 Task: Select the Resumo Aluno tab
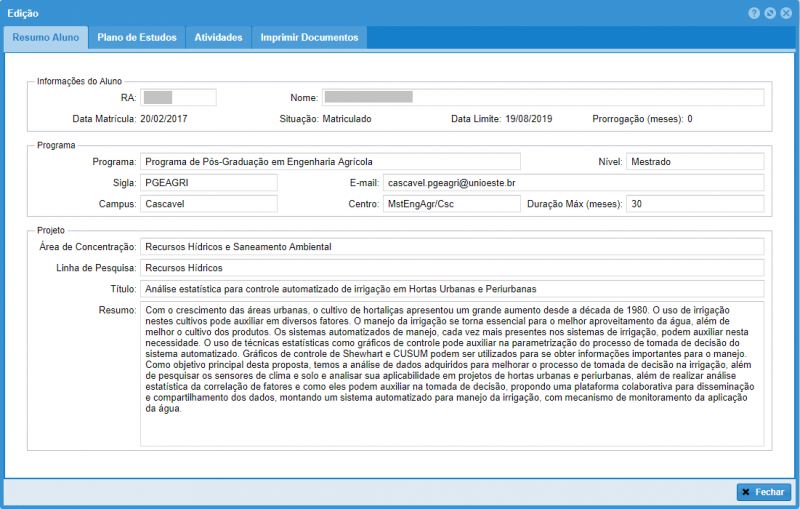(x=46, y=37)
